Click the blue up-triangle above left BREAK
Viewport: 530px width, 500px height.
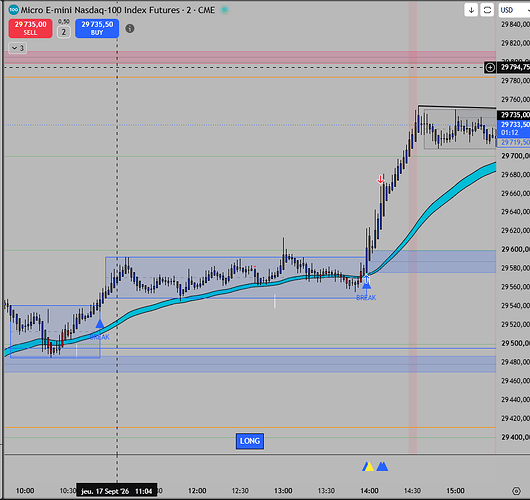(99, 324)
